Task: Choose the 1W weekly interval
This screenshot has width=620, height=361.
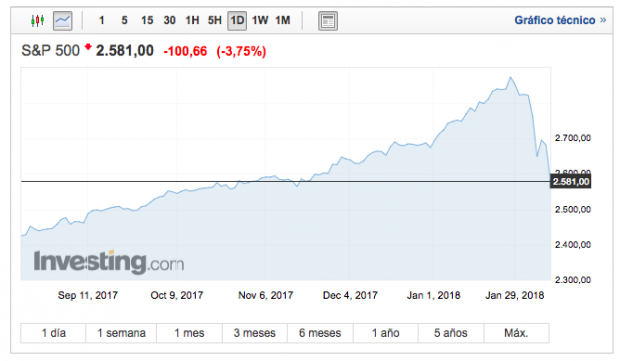Action: click(260, 20)
